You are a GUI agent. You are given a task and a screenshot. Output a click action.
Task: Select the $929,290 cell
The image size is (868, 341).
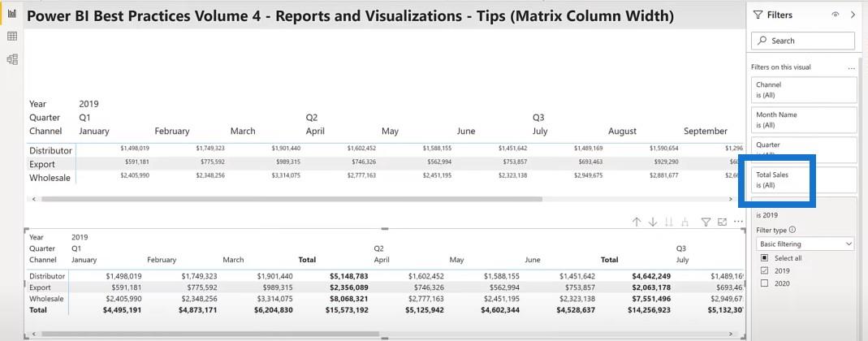666,162
